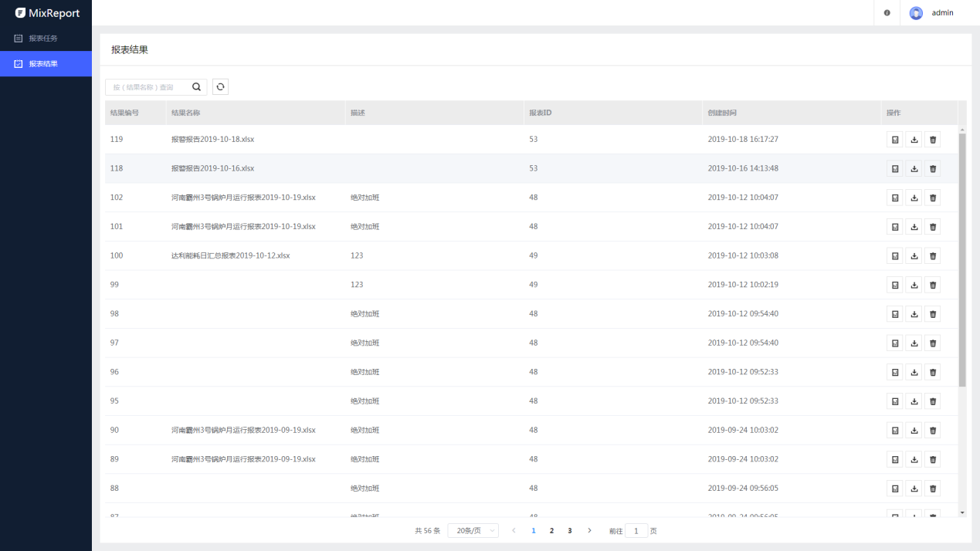Click the 前往 page number input
This screenshot has height=551, width=980.
(636, 531)
